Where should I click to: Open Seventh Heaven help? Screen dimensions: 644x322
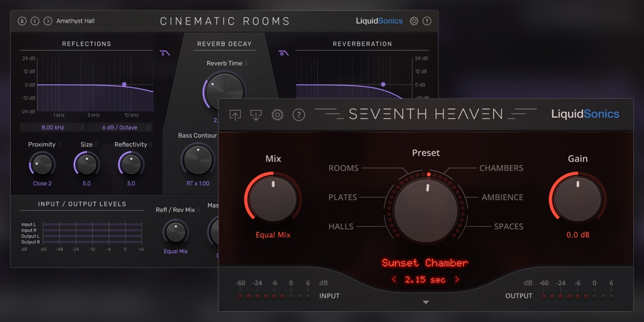(298, 115)
